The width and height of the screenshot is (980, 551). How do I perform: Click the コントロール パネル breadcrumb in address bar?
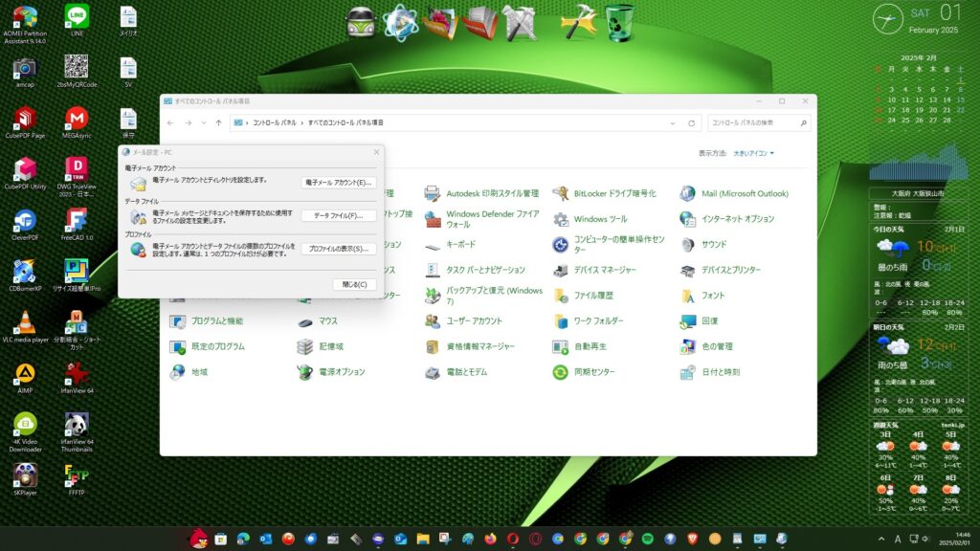(x=274, y=123)
